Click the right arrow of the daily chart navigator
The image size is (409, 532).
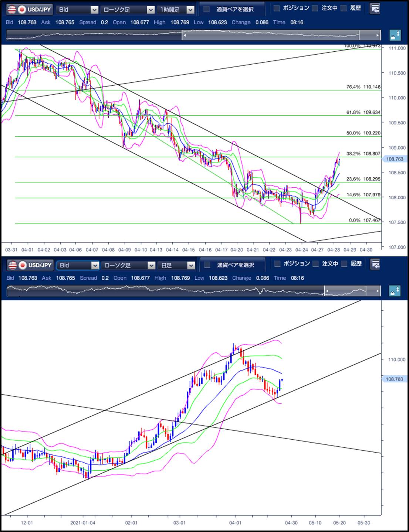click(x=377, y=291)
